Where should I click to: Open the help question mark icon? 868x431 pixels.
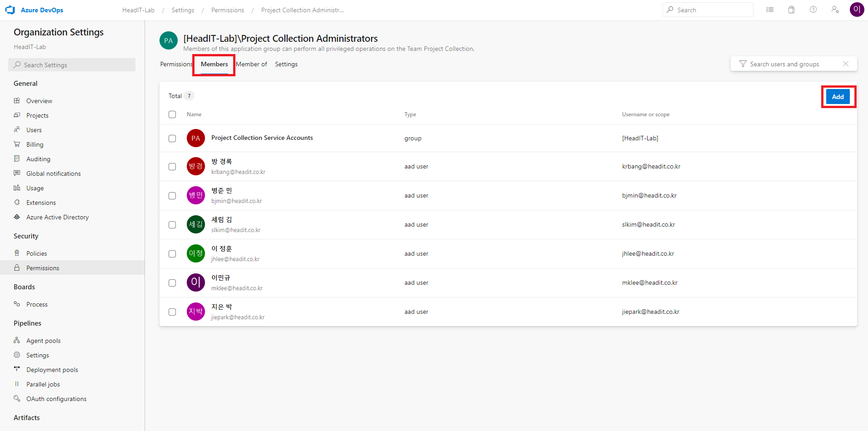pyautogui.click(x=813, y=10)
